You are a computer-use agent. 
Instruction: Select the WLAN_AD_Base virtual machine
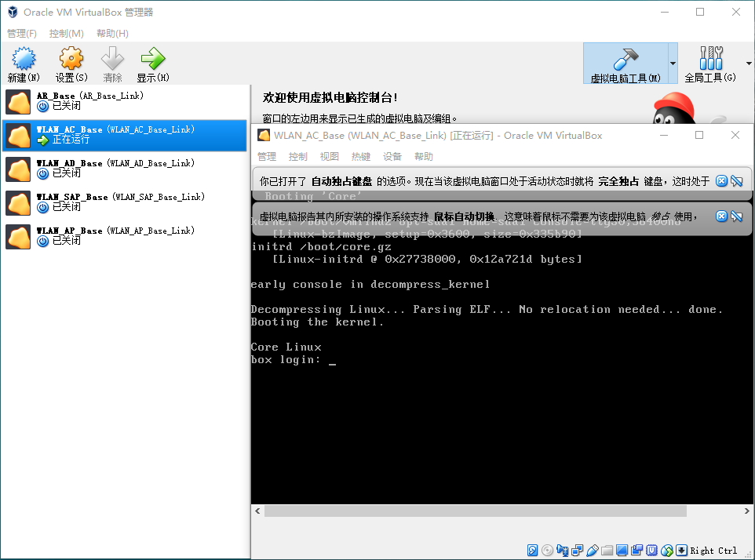click(x=126, y=169)
